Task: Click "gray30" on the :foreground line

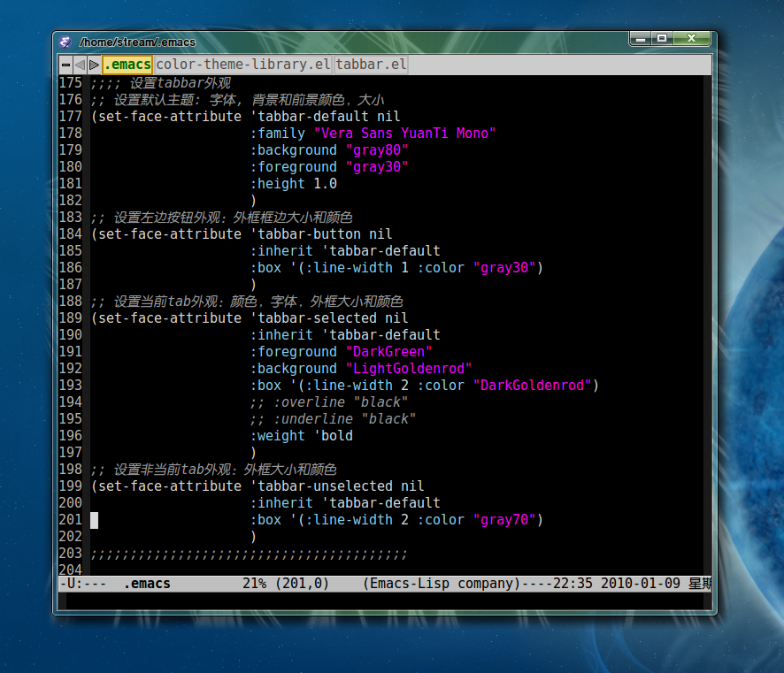Action: tap(377, 167)
